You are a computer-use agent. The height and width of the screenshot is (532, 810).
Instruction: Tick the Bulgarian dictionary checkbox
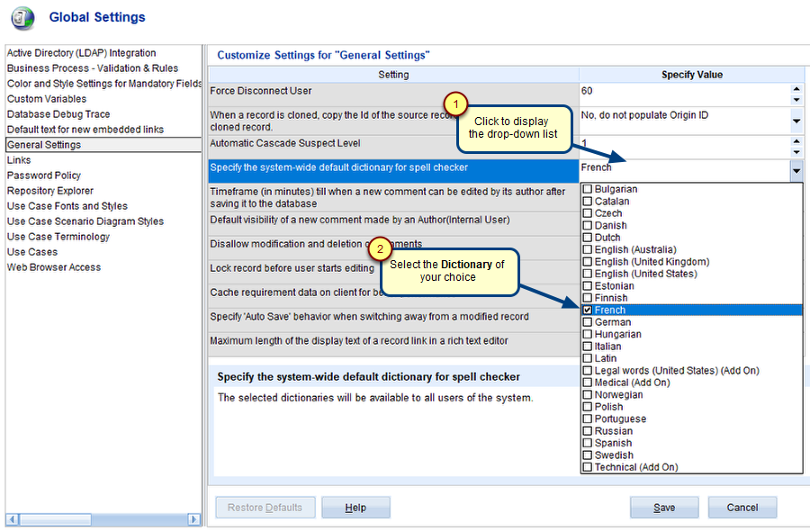coord(588,189)
